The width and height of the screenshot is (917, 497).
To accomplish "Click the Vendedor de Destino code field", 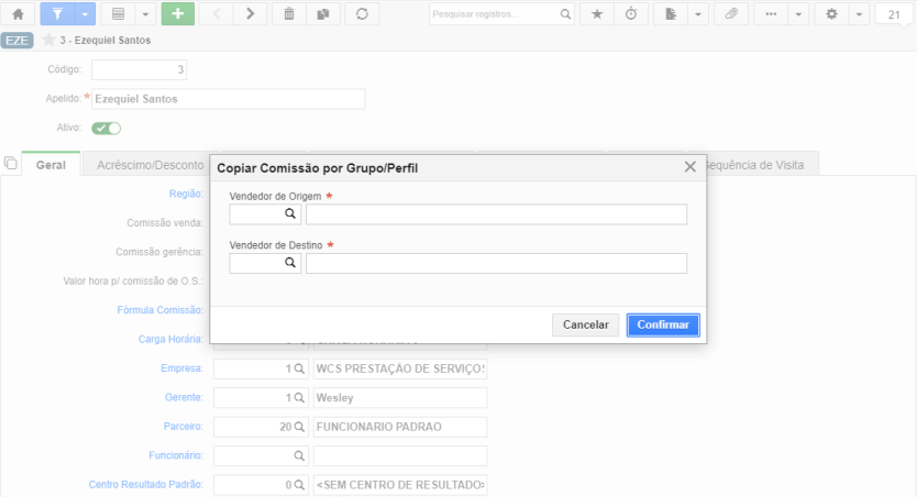I will coord(257,263).
